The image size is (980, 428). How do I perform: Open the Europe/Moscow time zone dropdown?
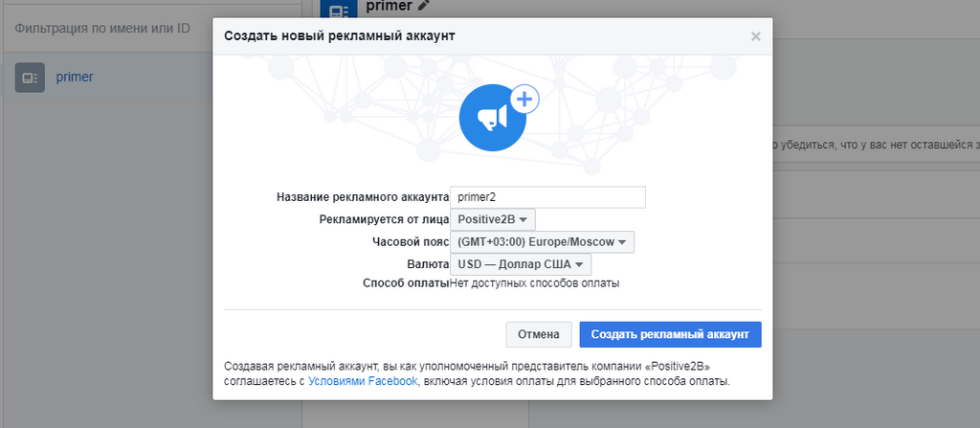pyautogui.click(x=542, y=242)
